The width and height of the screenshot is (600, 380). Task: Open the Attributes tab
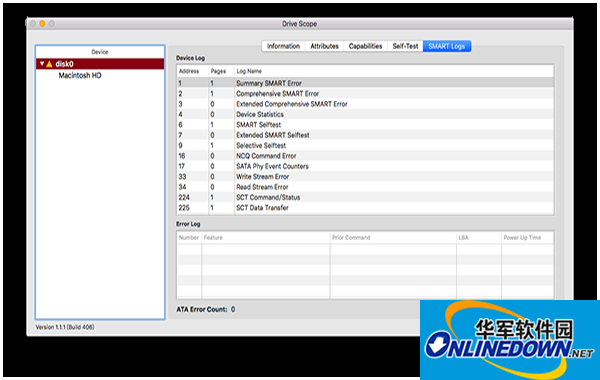[324, 46]
